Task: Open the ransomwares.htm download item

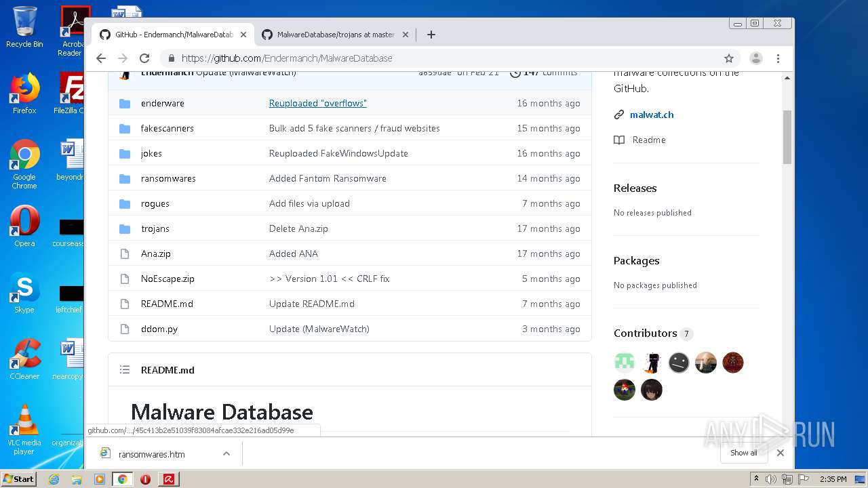Action: click(151, 454)
